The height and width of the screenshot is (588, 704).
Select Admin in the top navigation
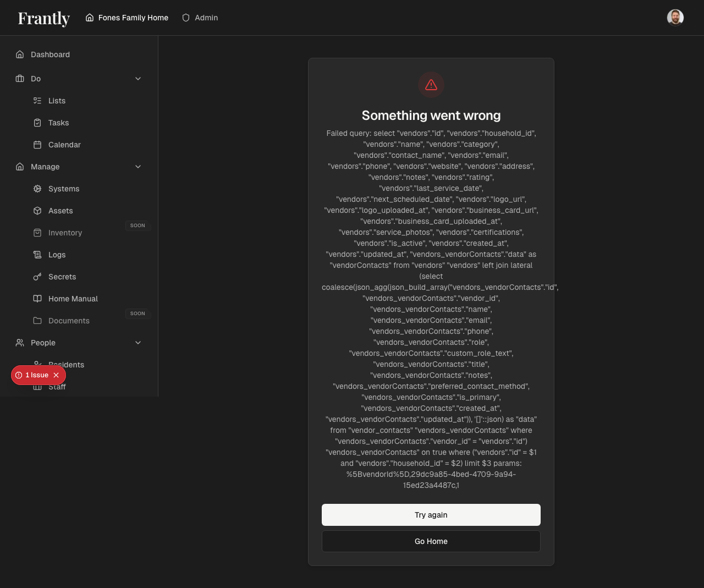click(x=200, y=18)
